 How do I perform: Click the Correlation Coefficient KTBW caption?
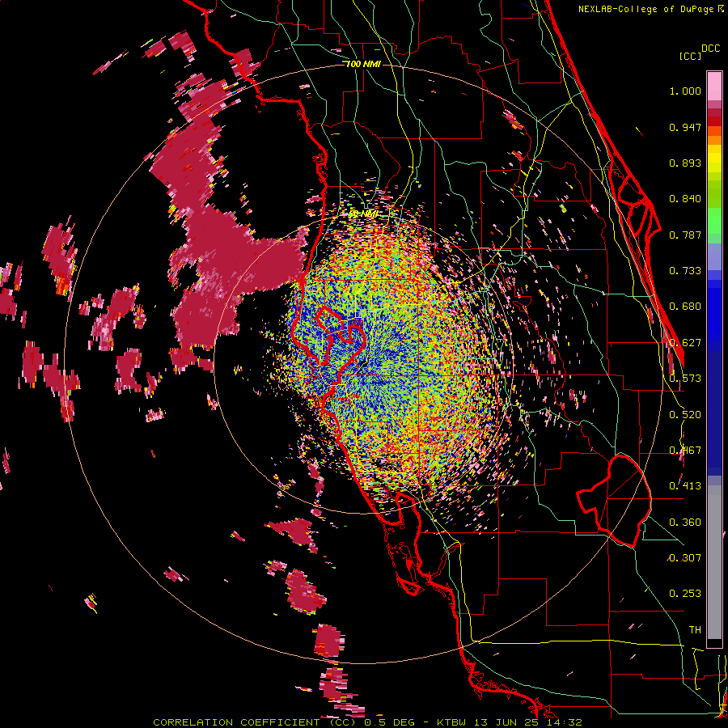(367, 722)
